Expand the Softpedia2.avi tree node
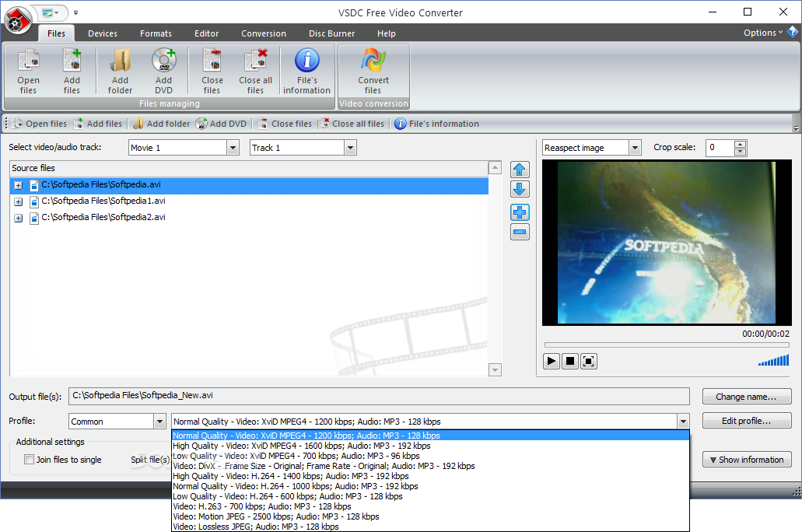 click(x=19, y=219)
